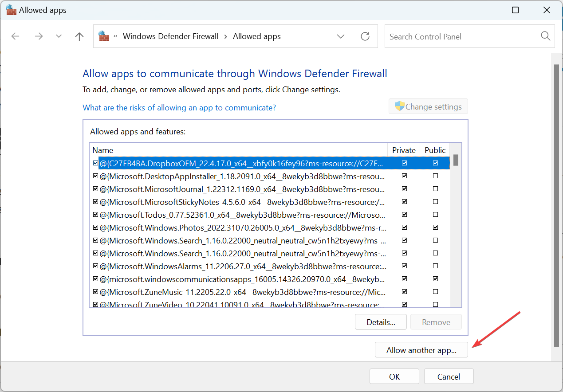Expand the address bar previous locations dropdown
The image size is (563, 392).
(341, 36)
